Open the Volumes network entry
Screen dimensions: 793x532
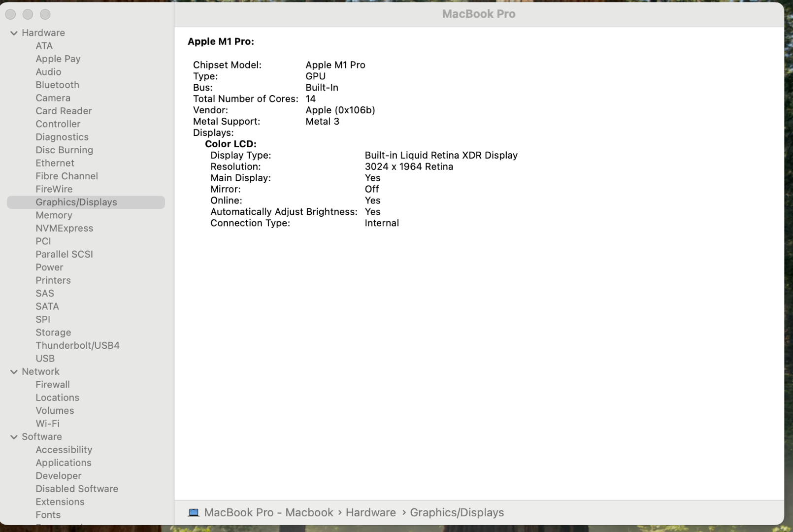point(55,411)
